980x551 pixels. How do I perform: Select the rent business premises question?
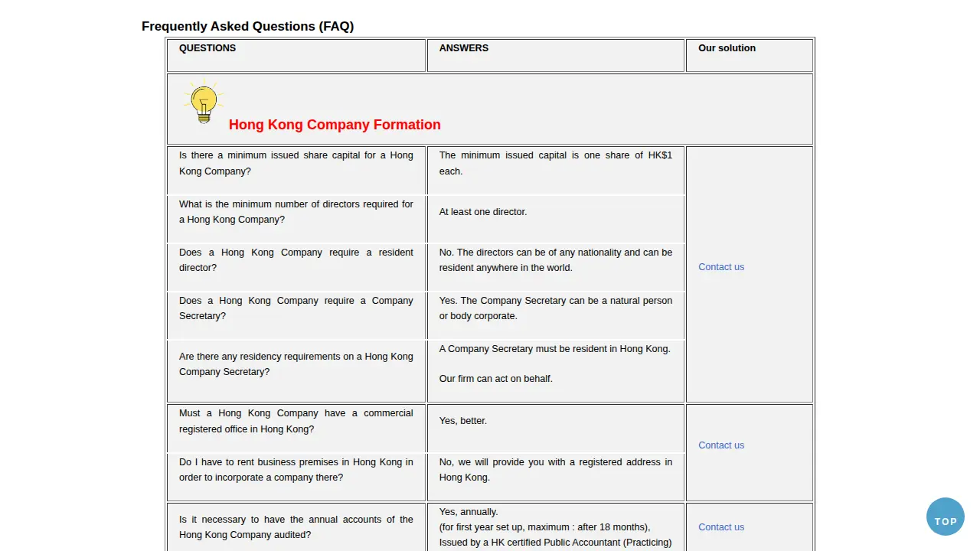pyautogui.click(x=296, y=470)
